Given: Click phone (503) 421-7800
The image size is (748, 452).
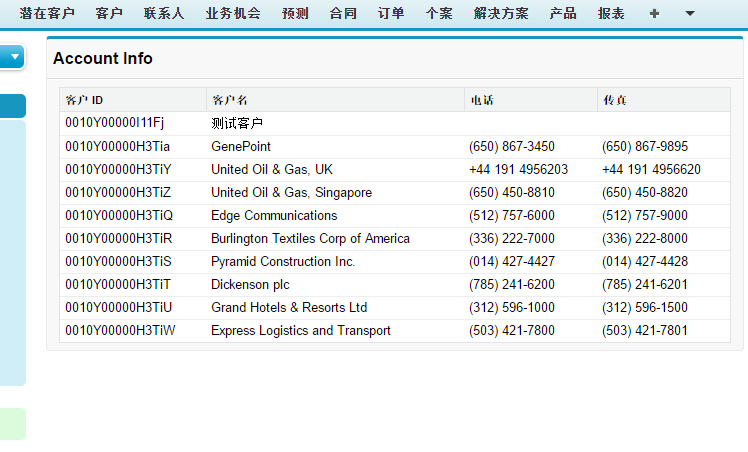Looking at the screenshot, I should pyautogui.click(x=512, y=330).
